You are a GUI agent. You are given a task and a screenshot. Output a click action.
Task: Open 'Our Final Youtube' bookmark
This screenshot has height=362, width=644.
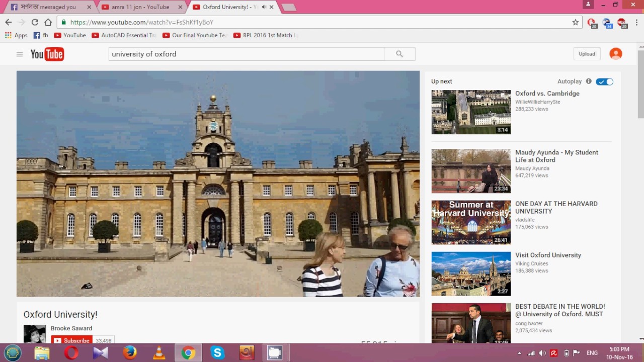point(195,35)
